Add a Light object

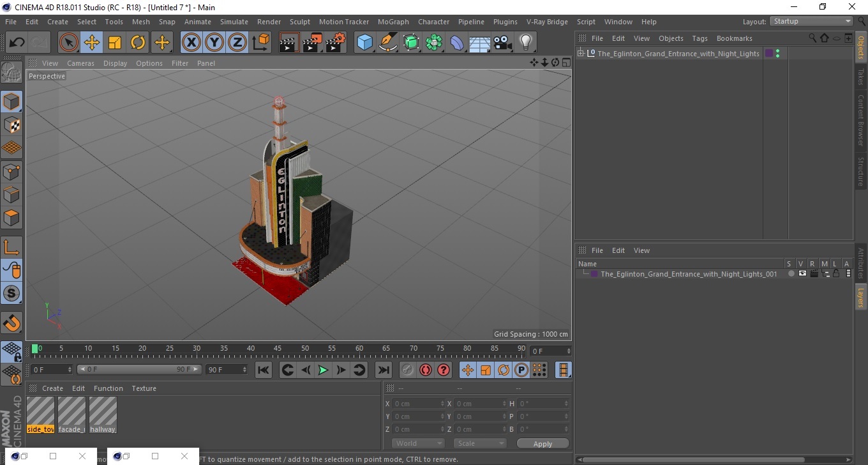(526, 43)
